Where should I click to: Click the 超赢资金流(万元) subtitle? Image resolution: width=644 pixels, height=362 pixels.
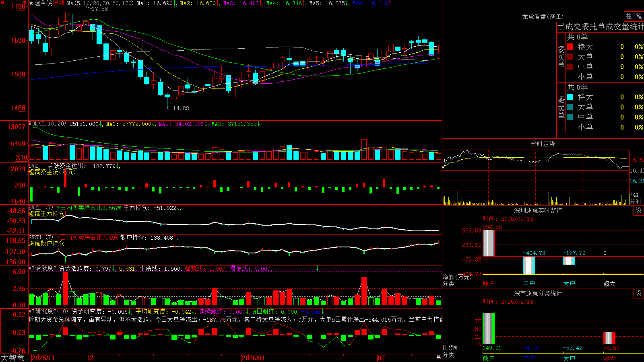[x=52, y=172]
